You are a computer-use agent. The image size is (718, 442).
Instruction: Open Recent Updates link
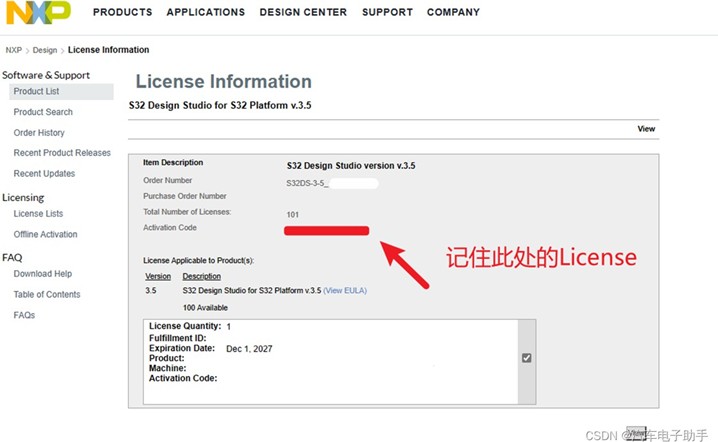point(44,174)
